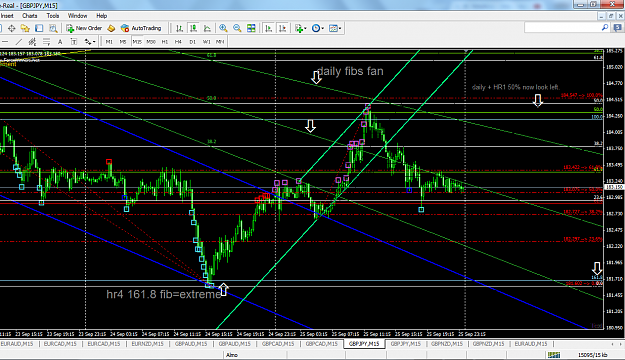625x360 pixels.
Task: Switch timeframe to W1
Action: [x=206, y=42]
